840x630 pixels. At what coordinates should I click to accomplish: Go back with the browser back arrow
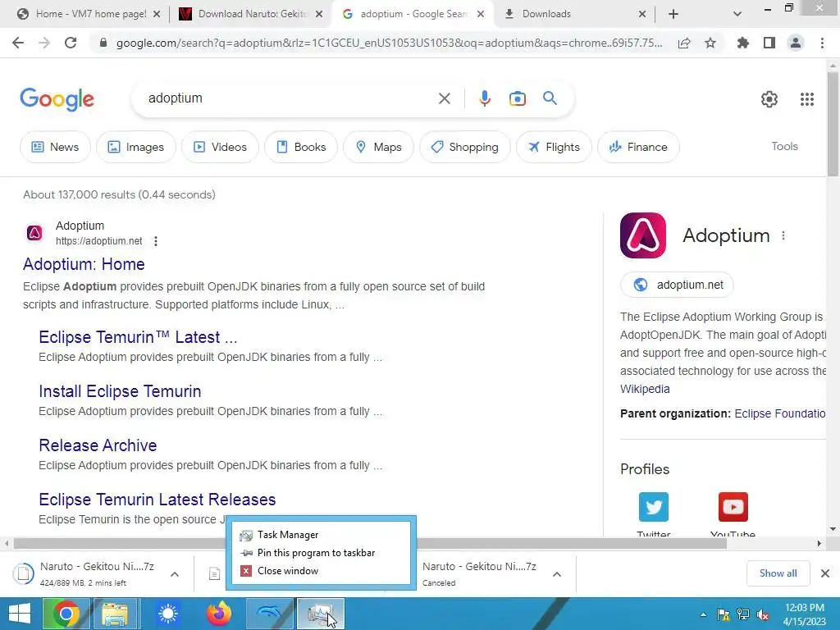pos(18,43)
